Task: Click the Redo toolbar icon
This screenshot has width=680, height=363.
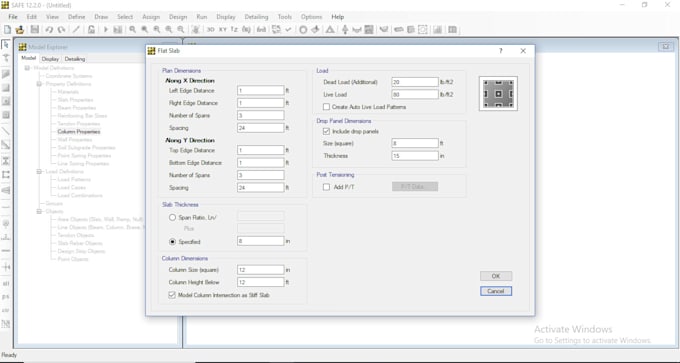Action: pos(62,29)
